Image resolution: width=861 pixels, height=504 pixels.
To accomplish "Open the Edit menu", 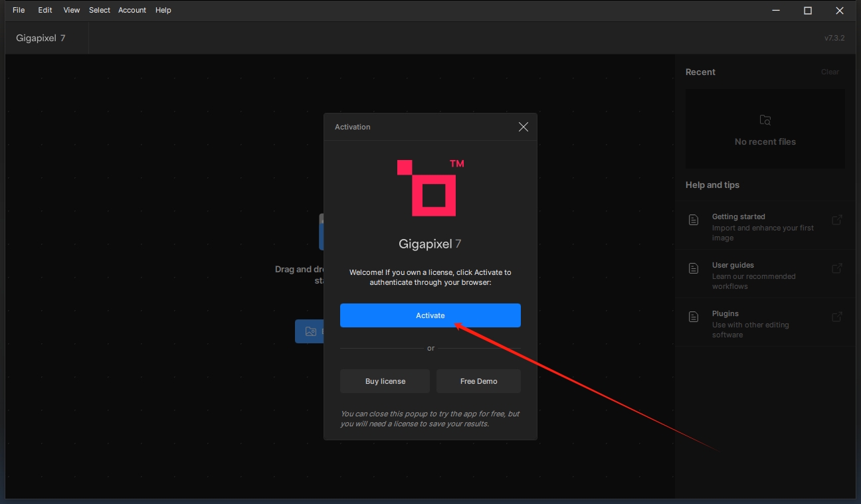I will coord(45,10).
